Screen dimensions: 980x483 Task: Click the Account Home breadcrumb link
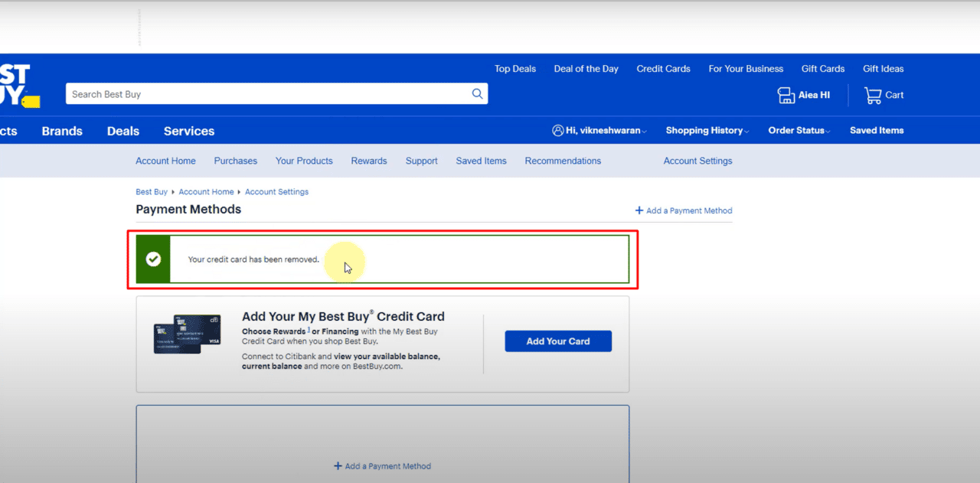pyautogui.click(x=207, y=192)
